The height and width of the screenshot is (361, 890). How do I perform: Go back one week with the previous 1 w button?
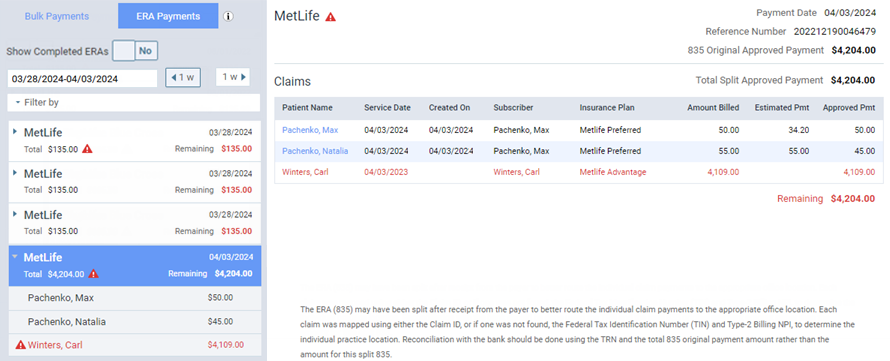pyautogui.click(x=183, y=77)
